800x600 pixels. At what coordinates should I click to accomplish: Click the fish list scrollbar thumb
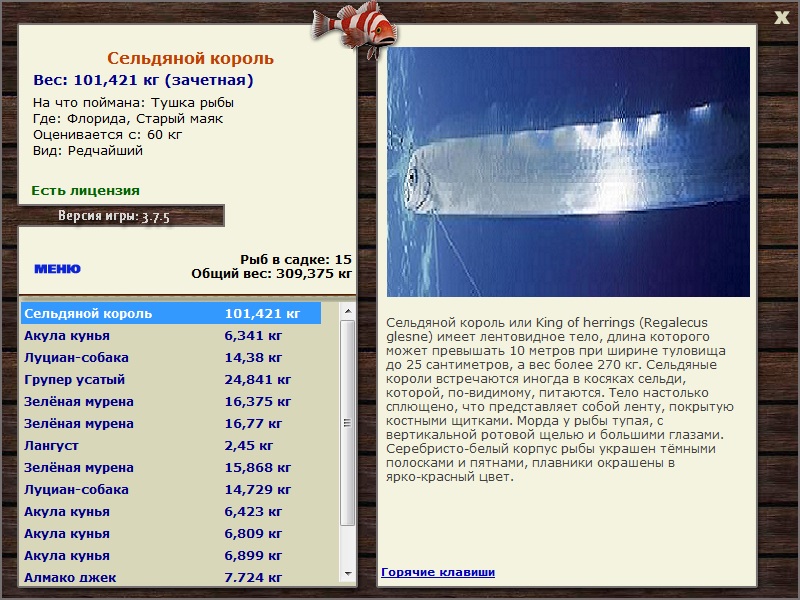tap(347, 423)
